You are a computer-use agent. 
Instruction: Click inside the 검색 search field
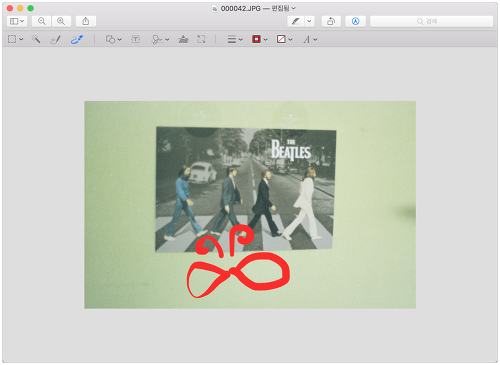click(x=431, y=21)
